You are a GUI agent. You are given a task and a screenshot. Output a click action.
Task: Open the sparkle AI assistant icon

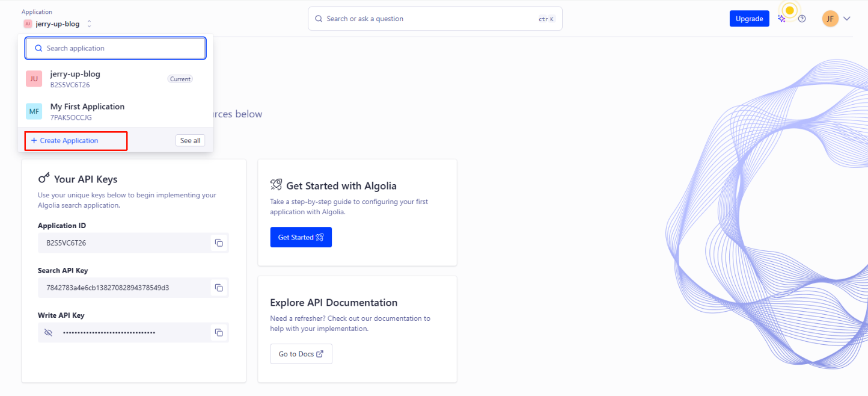point(781,19)
